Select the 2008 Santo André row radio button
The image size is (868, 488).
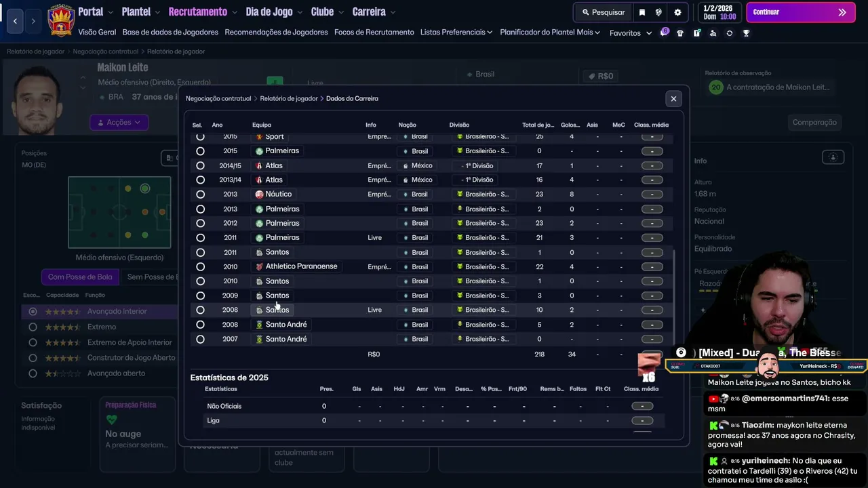(200, 325)
